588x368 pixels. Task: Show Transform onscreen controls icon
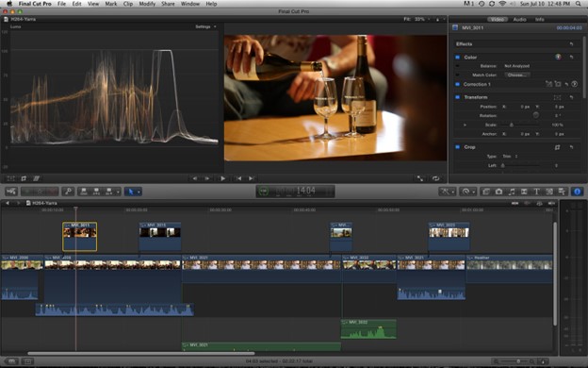point(557,97)
